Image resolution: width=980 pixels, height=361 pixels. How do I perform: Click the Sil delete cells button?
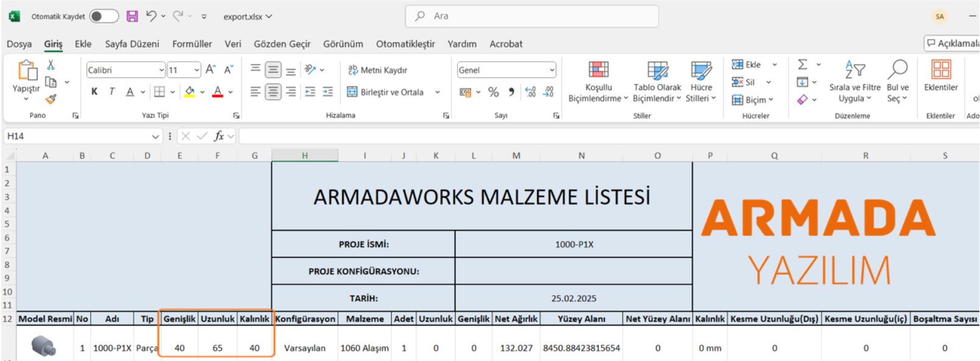coord(744,82)
